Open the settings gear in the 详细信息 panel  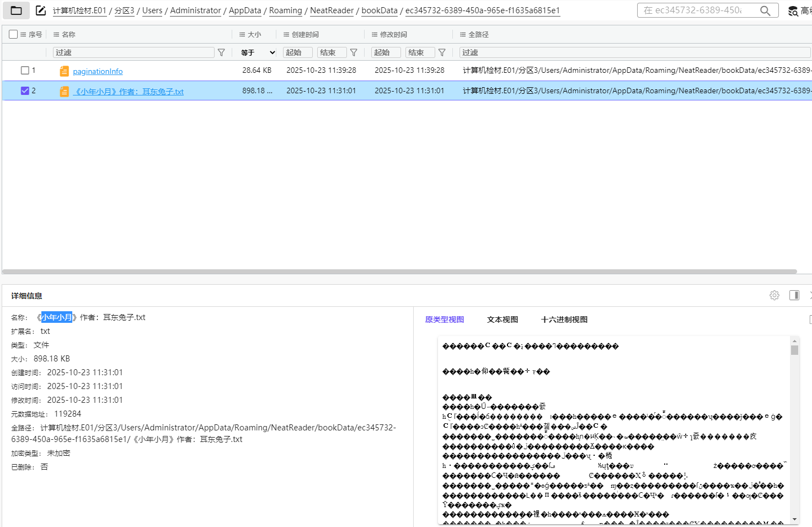(x=774, y=295)
